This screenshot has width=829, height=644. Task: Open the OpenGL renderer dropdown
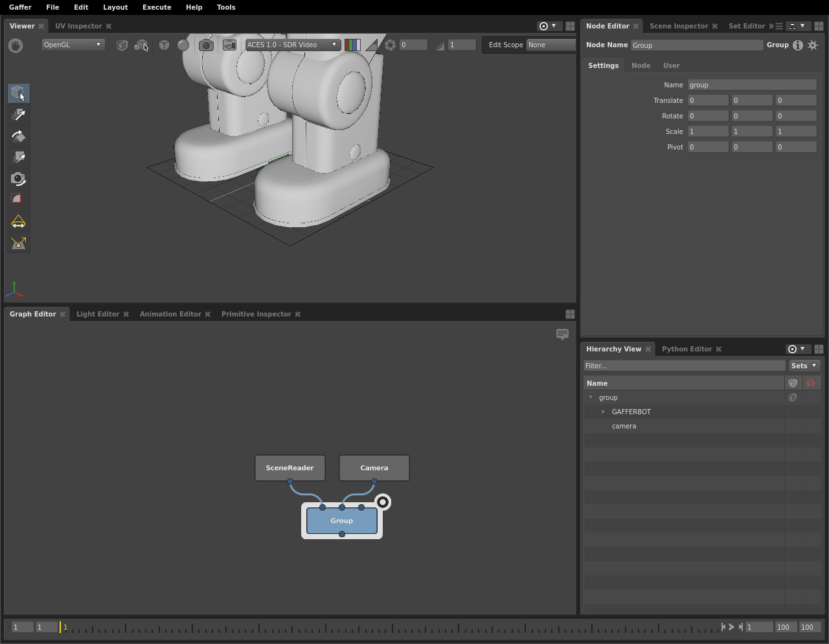[x=73, y=45]
